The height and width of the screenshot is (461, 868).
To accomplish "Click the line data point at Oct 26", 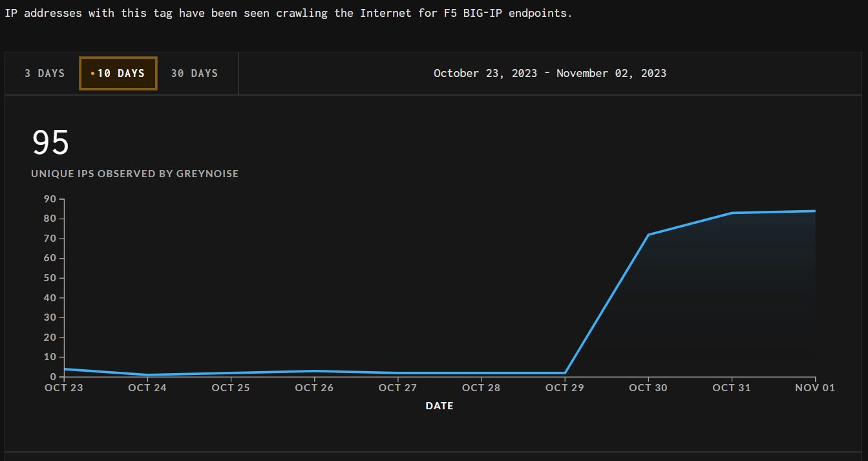I will (x=315, y=371).
